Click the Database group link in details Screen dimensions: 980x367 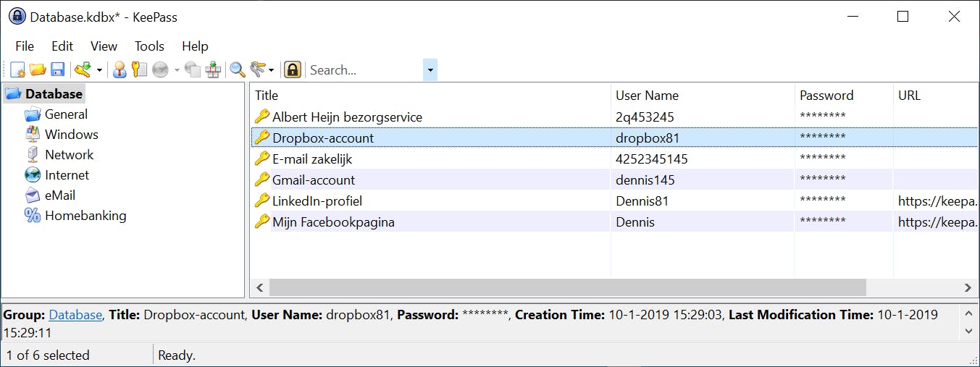tap(75, 315)
